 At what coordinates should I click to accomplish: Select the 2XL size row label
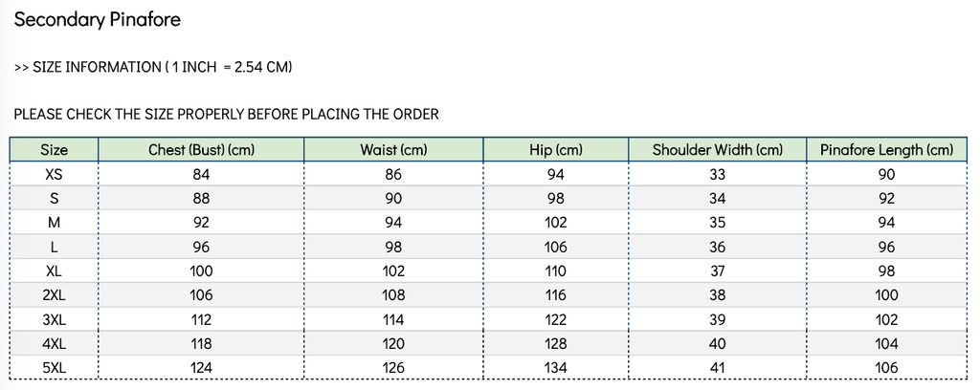pos(55,295)
